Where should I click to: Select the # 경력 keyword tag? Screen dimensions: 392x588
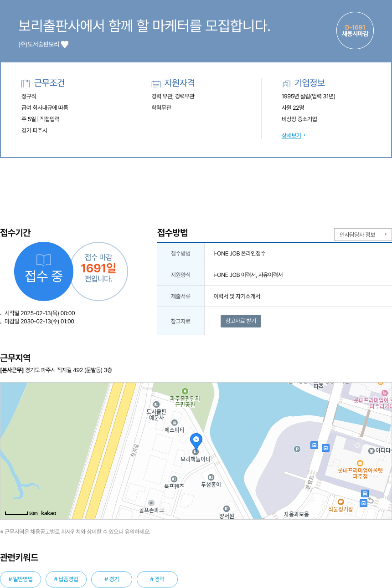[x=157, y=579]
